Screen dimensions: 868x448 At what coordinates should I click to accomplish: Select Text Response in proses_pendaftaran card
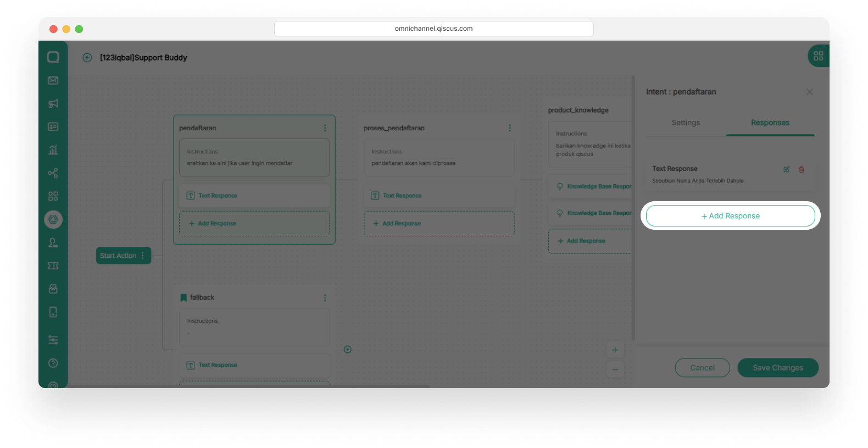click(439, 196)
